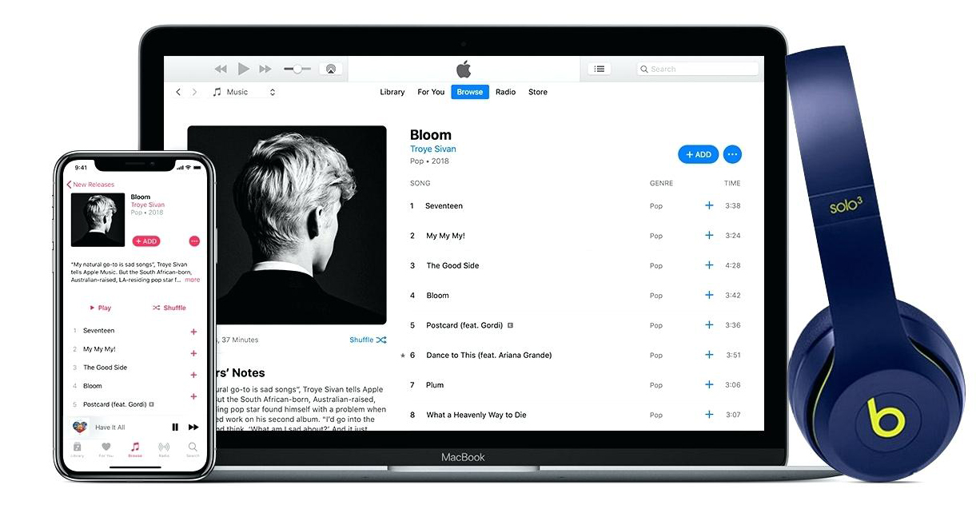Add Plum with its plus in iTunes
The width and height of the screenshot is (980, 513).
click(709, 384)
